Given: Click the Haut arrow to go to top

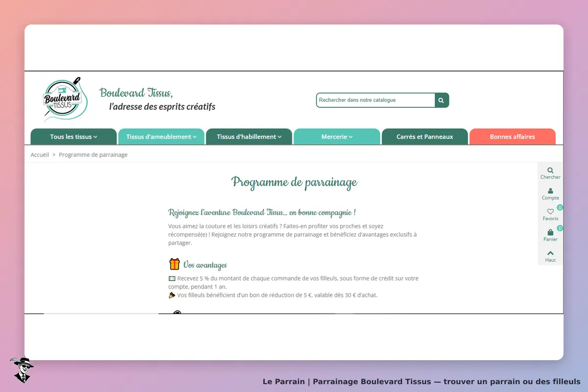Looking at the screenshot, I should click(550, 256).
